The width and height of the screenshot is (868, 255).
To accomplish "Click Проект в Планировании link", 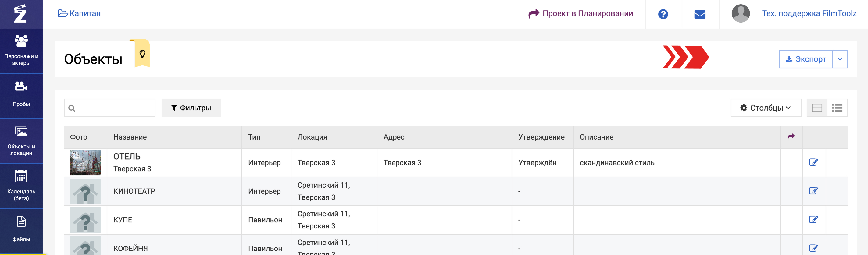I will [581, 13].
